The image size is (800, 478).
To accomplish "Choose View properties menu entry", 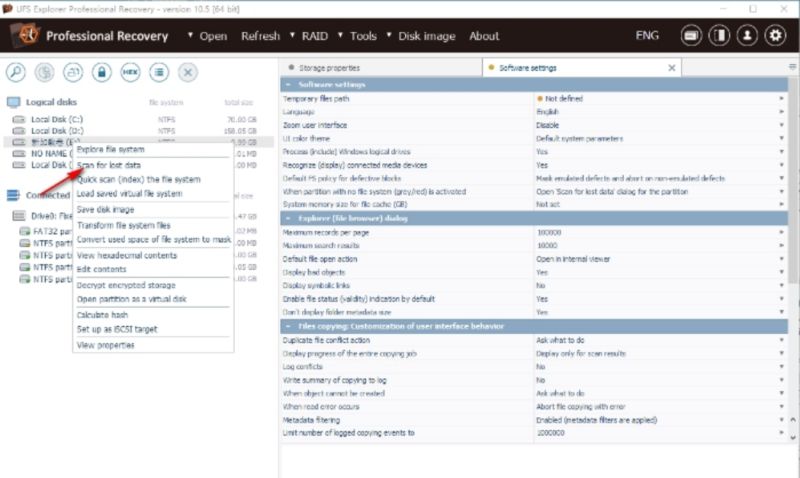I will [106, 345].
